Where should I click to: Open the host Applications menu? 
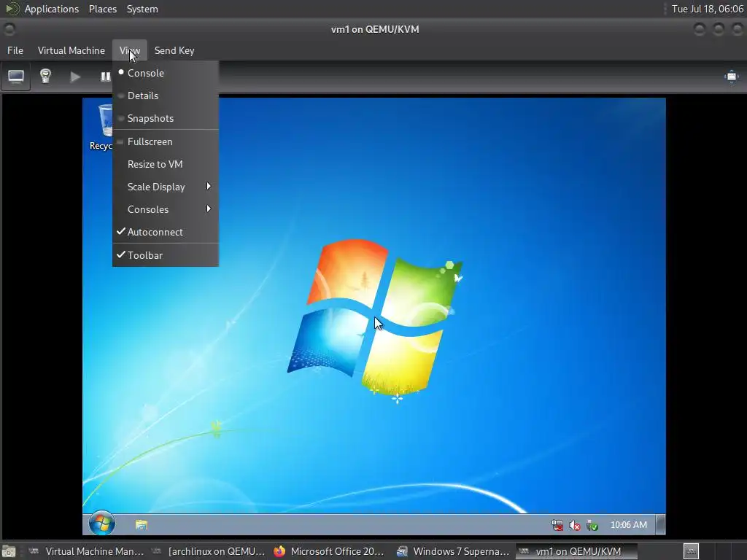coord(52,9)
